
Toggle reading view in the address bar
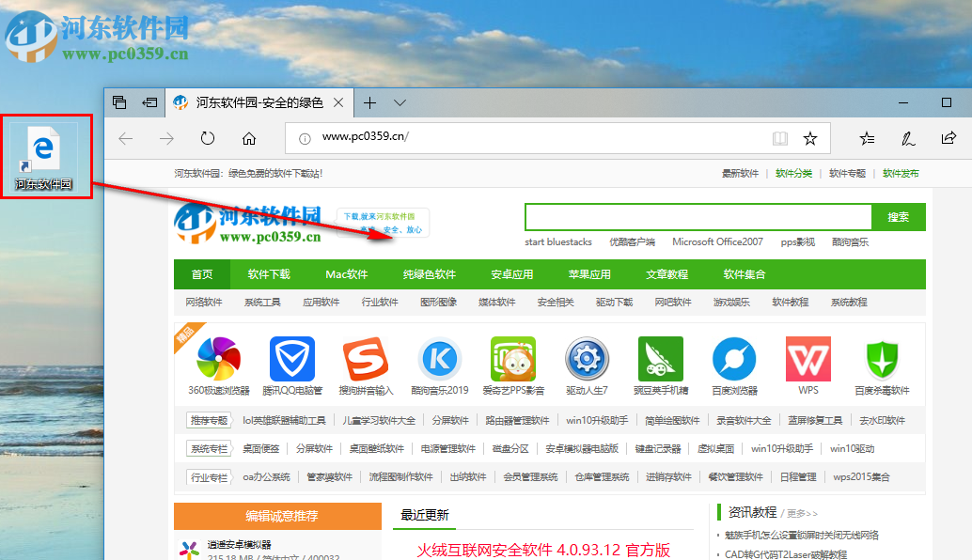(x=780, y=137)
